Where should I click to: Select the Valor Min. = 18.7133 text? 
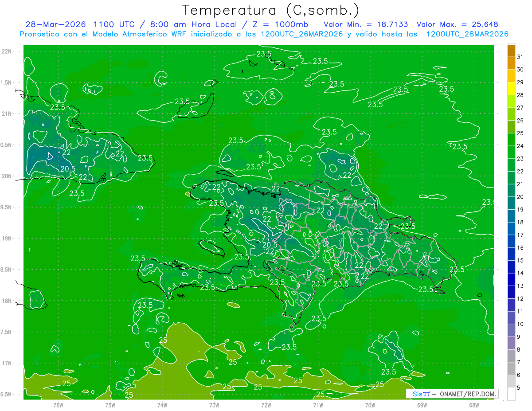[x=366, y=24]
